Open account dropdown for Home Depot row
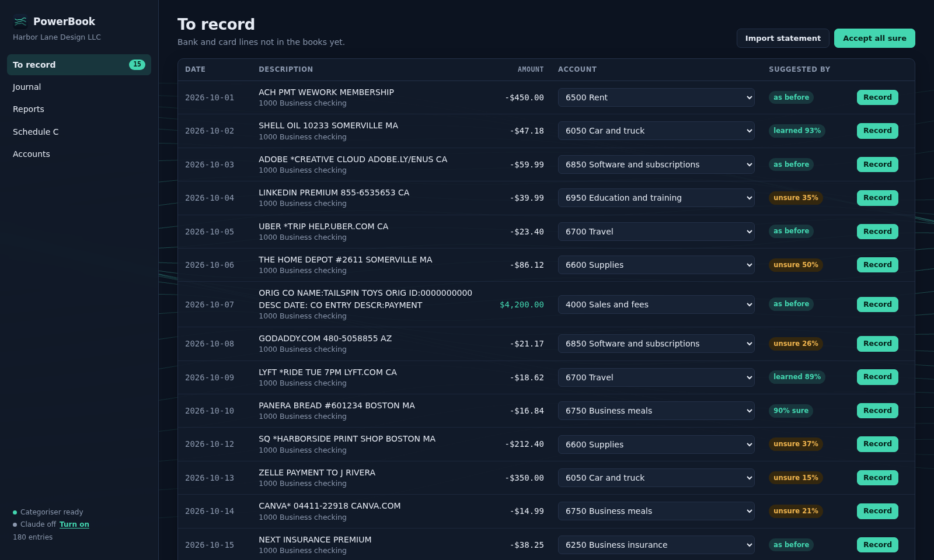This screenshot has width=934, height=560. pyautogui.click(x=656, y=265)
